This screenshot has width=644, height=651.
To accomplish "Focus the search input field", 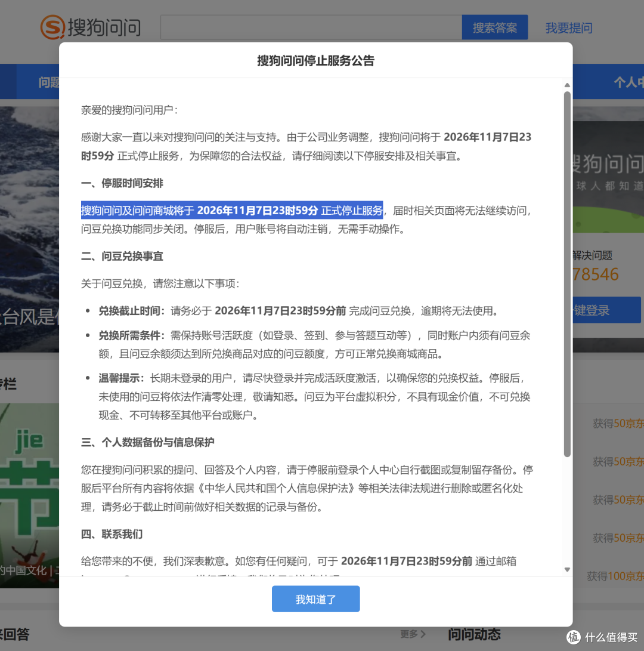I will point(311,27).
